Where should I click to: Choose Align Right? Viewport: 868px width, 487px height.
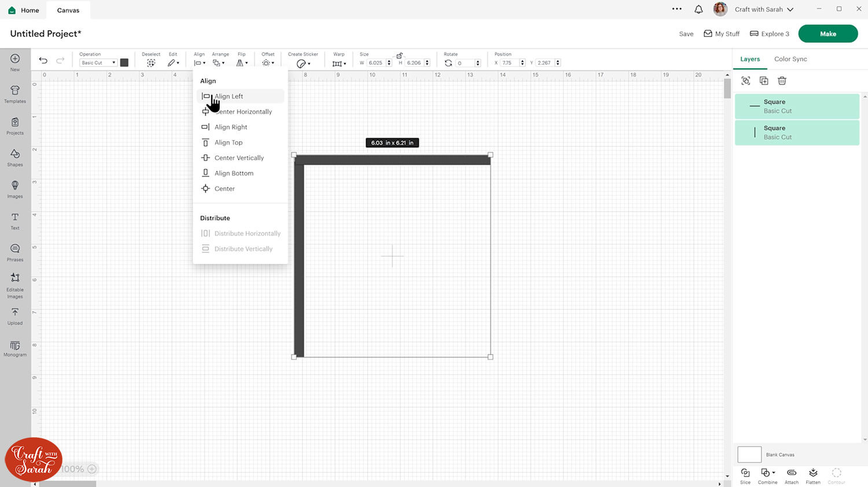[240, 127]
